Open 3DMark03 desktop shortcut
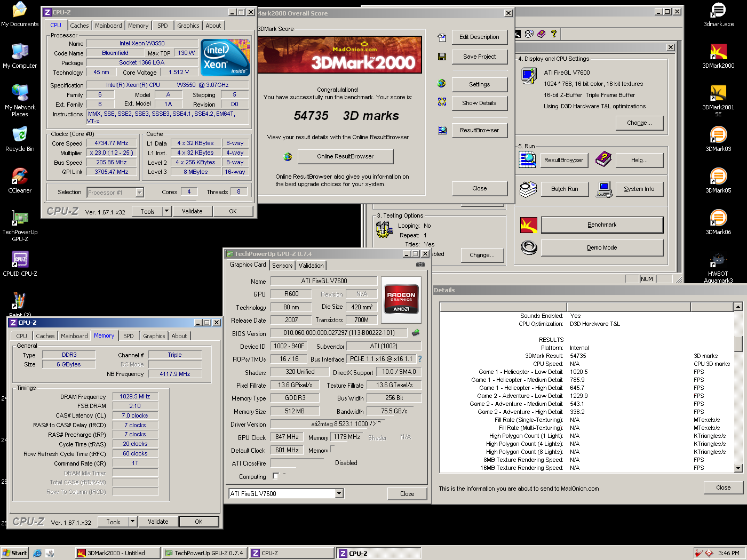This screenshot has width=747, height=560. pos(718,139)
